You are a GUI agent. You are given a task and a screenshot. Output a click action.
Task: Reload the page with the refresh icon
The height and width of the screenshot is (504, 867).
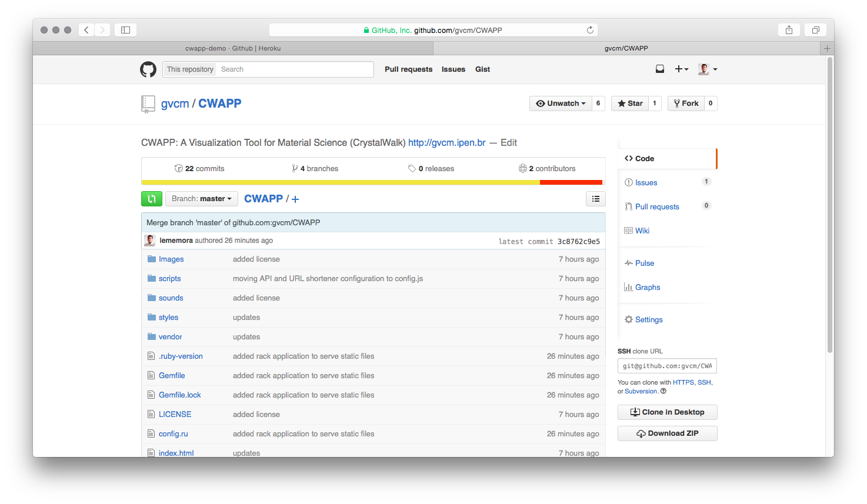(590, 30)
